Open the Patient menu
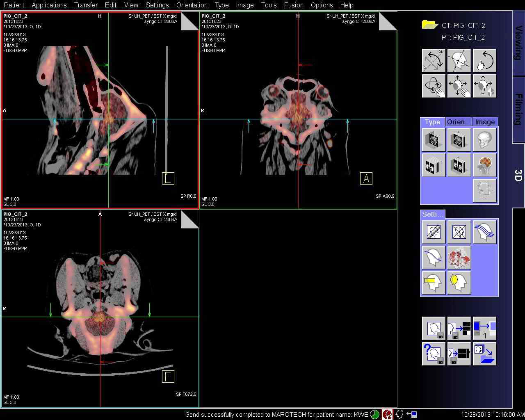525x420 pixels. click(14, 5)
